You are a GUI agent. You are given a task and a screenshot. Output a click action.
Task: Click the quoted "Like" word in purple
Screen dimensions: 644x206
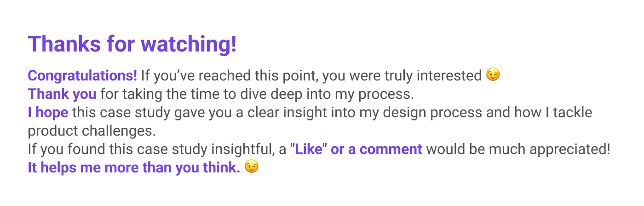[307, 149]
